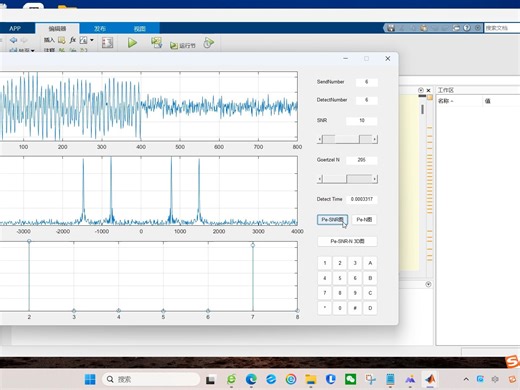This screenshot has width=520, height=390.
Task: Click the switch windows icon in quick access bar
Action: [456, 28]
